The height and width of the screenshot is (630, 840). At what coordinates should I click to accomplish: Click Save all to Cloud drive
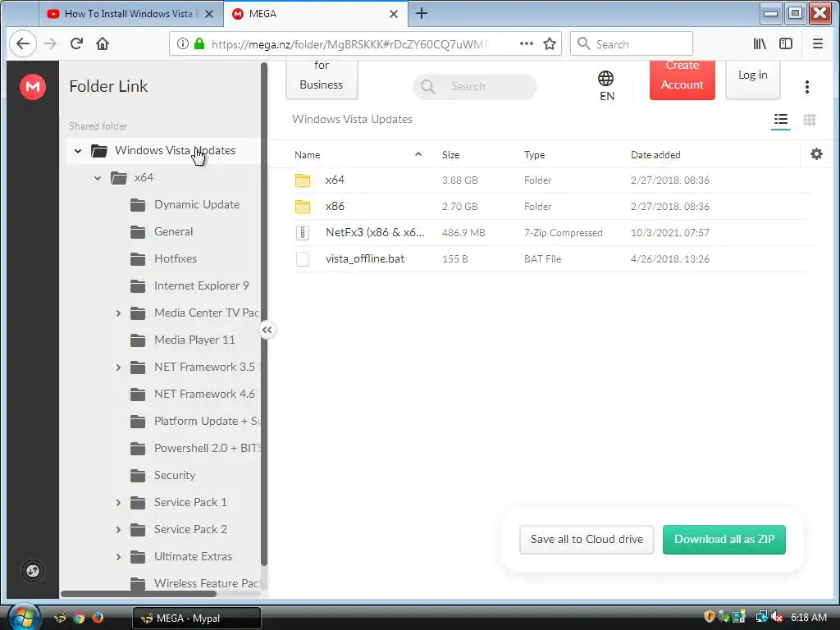coord(587,540)
